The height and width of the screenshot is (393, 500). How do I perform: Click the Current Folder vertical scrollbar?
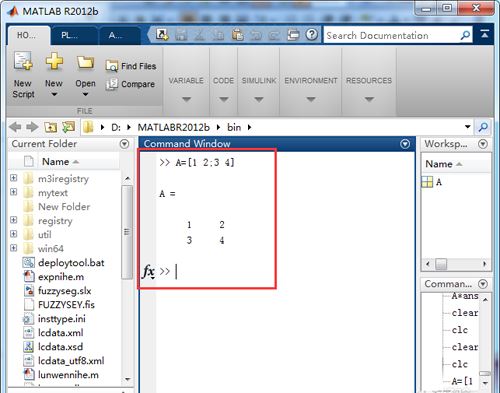[127, 231]
